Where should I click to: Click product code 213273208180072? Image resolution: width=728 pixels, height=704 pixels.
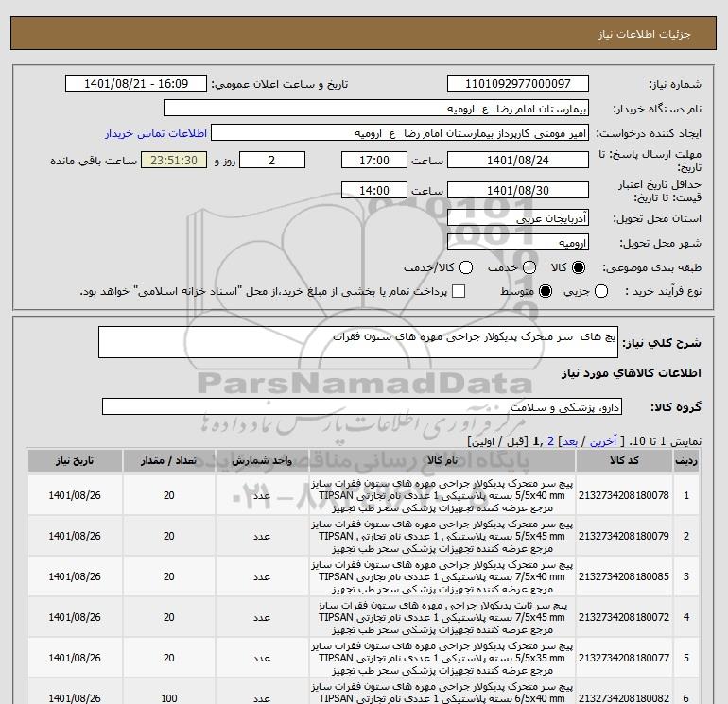[624, 617]
